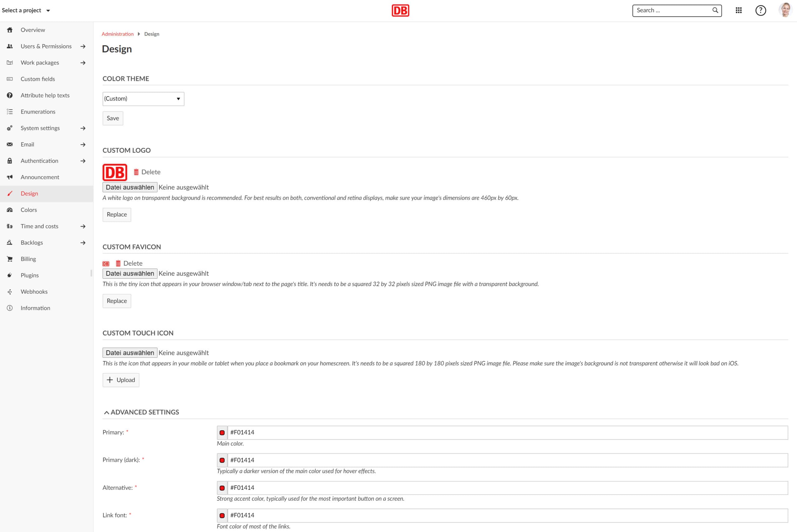Open Billing via the shopping cart icon
This screenshot has height=532, width=797.
coord(10,259)
